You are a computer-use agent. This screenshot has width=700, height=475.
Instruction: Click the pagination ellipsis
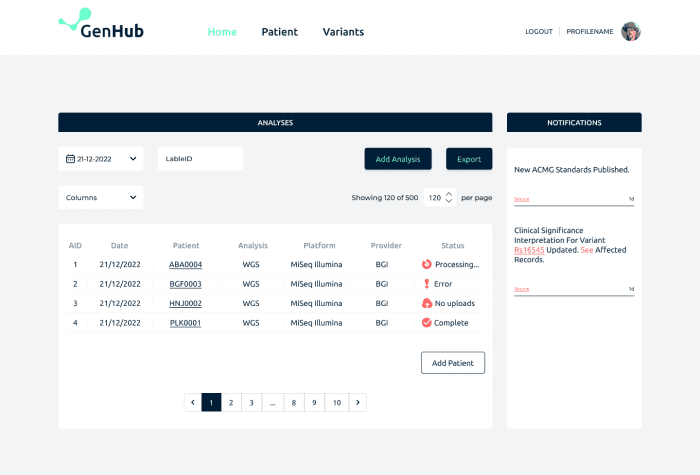click(272, 403)
